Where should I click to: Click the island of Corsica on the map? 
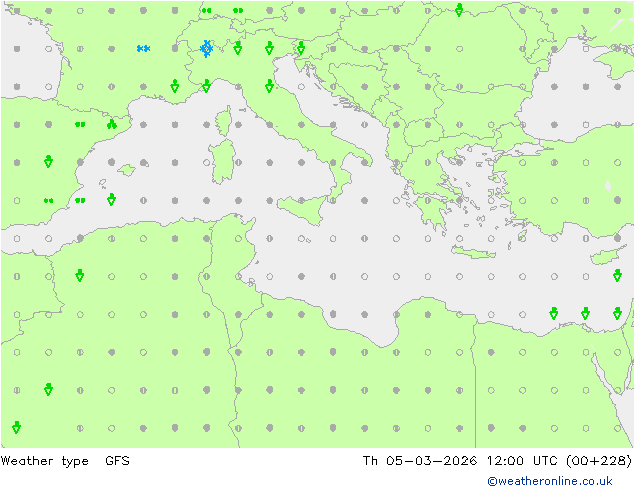223,121
